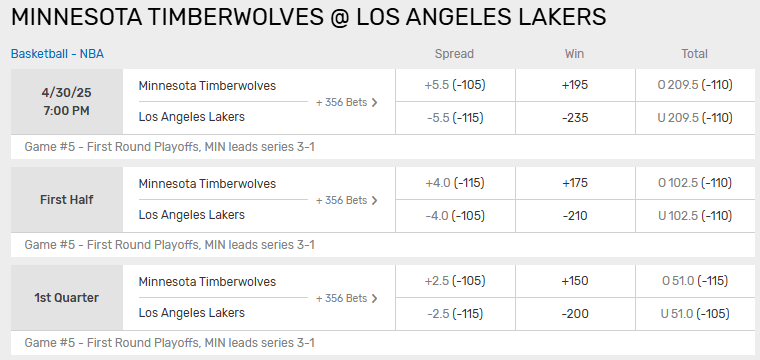Expand +356 Bets for First Half
The image size is (760, 360).
[x=346, y=200]
